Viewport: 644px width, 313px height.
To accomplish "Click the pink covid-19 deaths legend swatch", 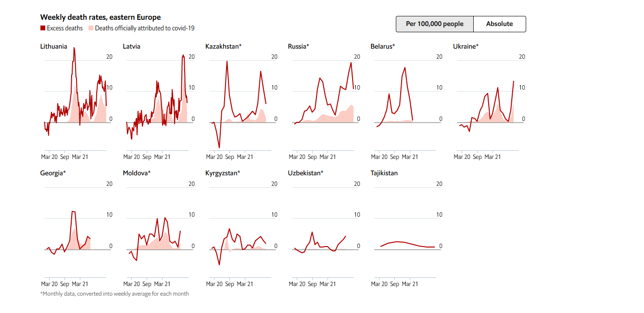I will click(91, 28).
